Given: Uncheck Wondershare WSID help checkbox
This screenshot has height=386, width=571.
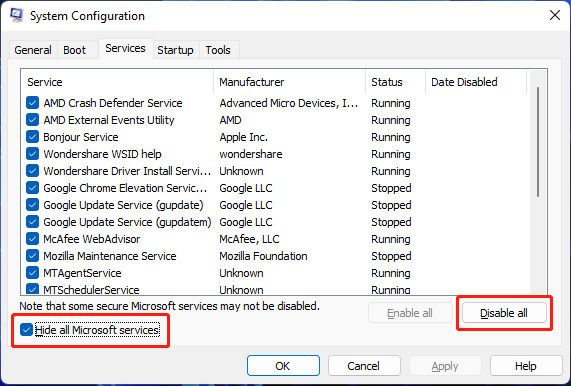Looking at the screenshot, I should point(32,154).
